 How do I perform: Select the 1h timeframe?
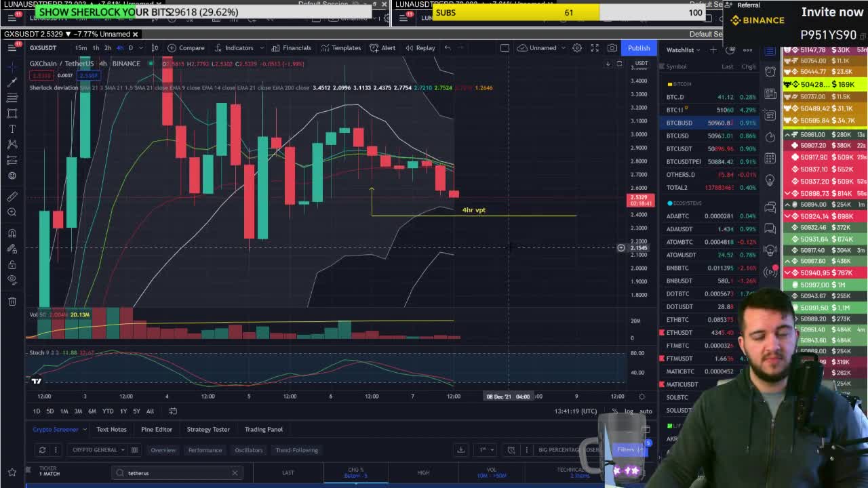tap(96, 47)
